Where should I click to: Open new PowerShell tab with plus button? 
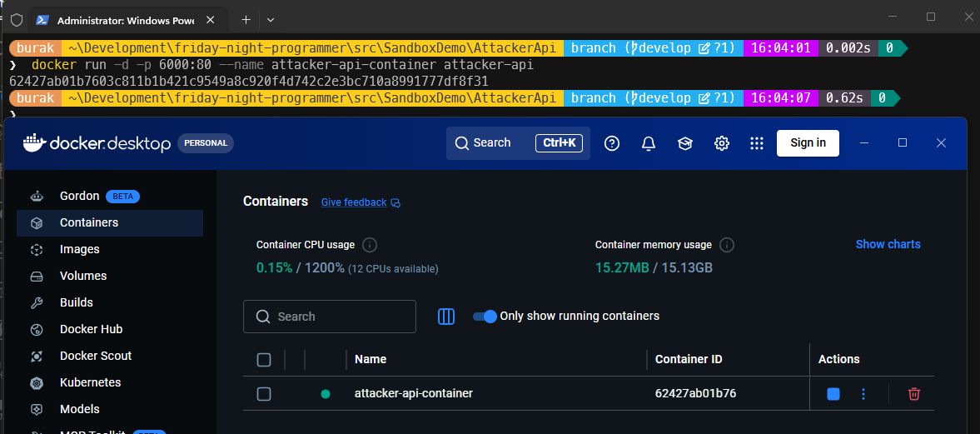[x=246, y=19]
